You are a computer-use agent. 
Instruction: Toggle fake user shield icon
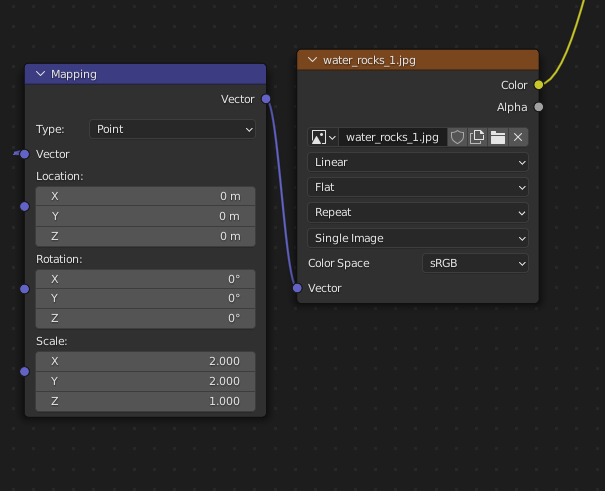458,137
